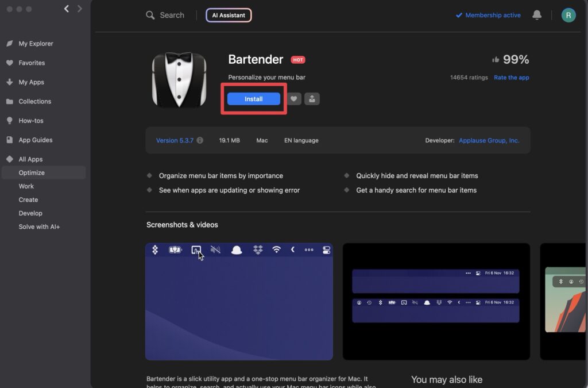Click the Collections folder icon
588x388 pixels.
[10, 101]
